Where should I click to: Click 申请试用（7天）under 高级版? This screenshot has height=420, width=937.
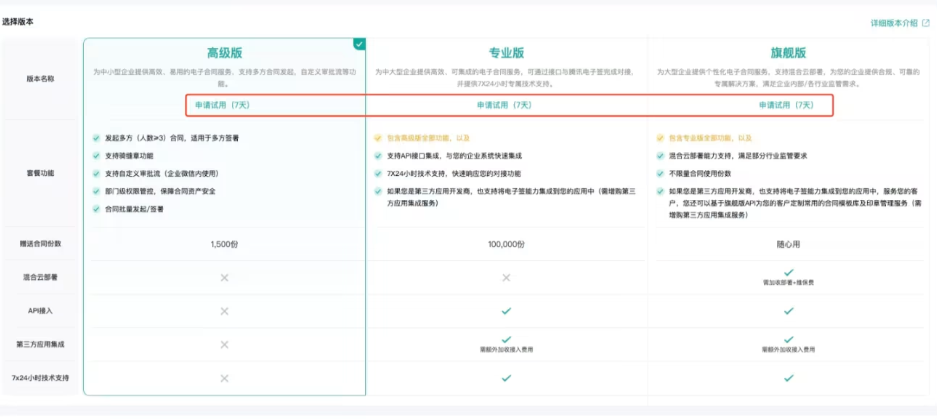(x=222, y=105)
